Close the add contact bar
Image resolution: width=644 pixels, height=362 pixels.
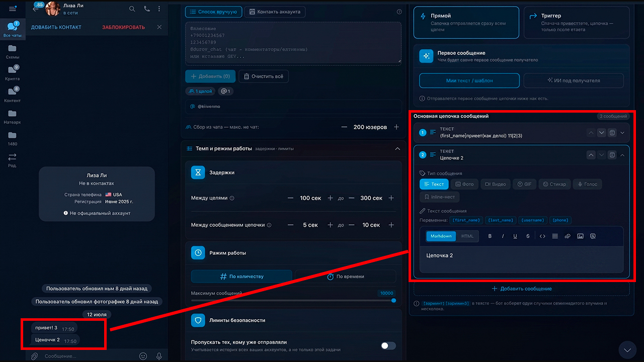[x=159, y=27]
